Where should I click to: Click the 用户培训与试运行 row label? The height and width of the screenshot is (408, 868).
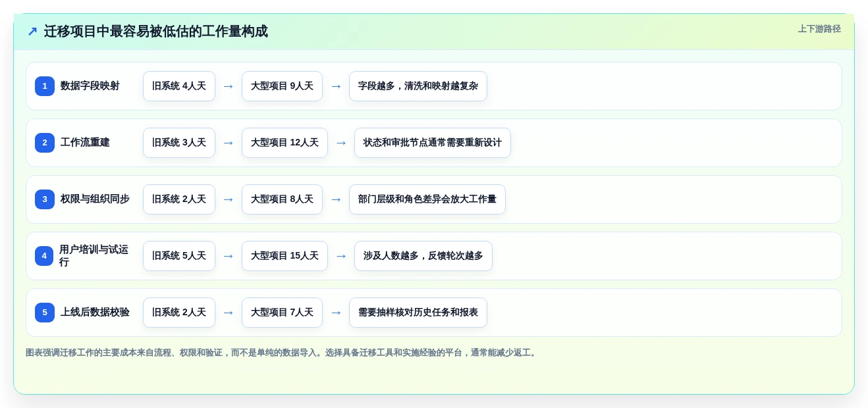(94, 256)
